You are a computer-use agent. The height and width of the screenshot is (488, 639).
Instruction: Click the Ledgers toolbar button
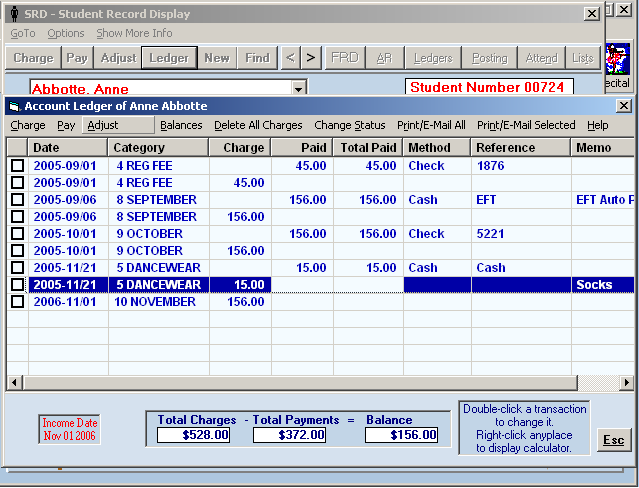pyautogui.click(x=433, y=58)
